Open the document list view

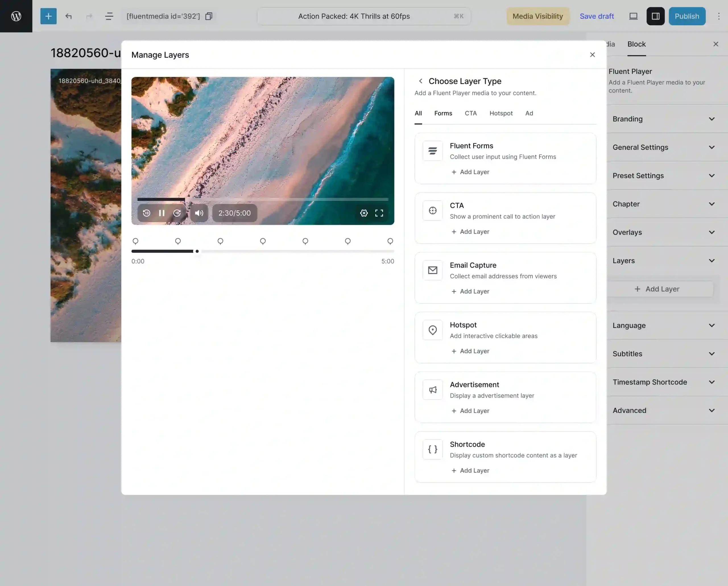point(109,16)
